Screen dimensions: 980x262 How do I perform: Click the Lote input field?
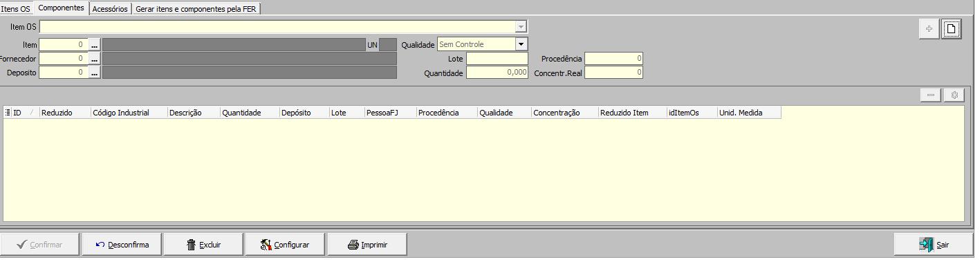(x=497, y=59)
